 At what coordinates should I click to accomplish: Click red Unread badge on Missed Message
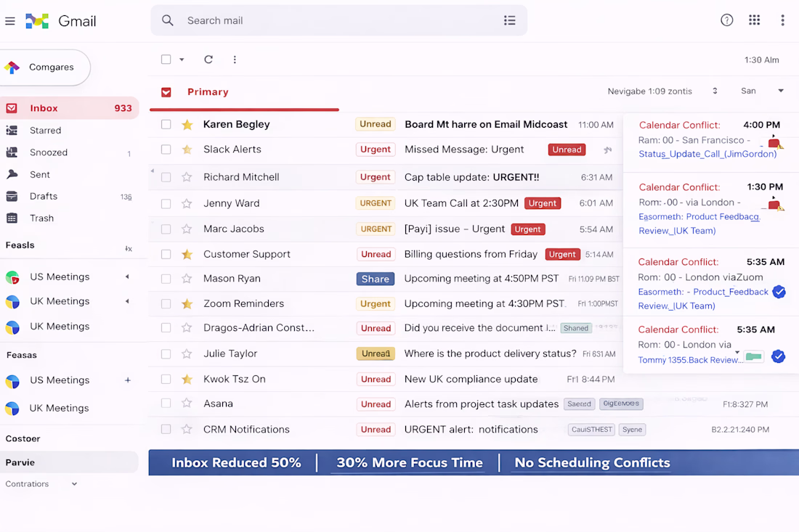[567, 150]
